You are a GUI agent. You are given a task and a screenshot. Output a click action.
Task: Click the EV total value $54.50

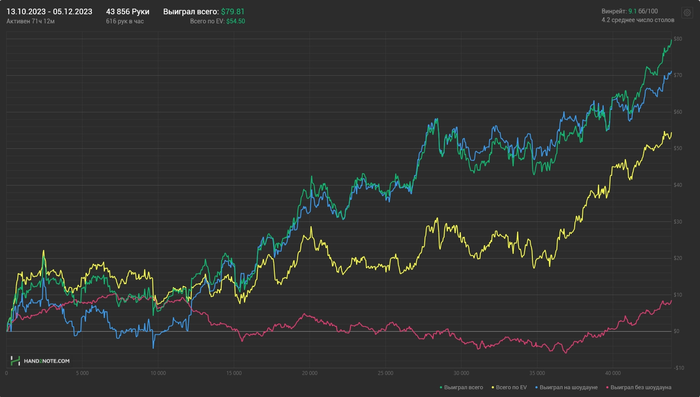(x=235, y=21)
